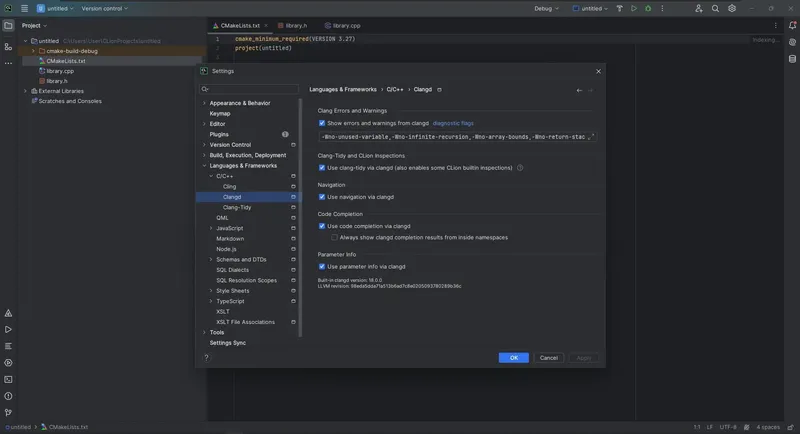This screenshot has height=434, width=800.
Task: Open the Problems tool window icon
Action: point(8,396)
